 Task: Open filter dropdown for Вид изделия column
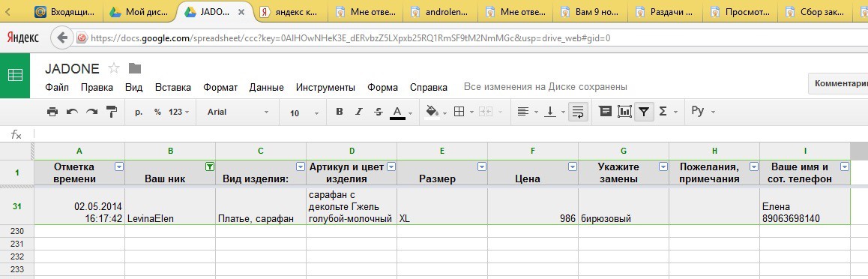(301, 166)
